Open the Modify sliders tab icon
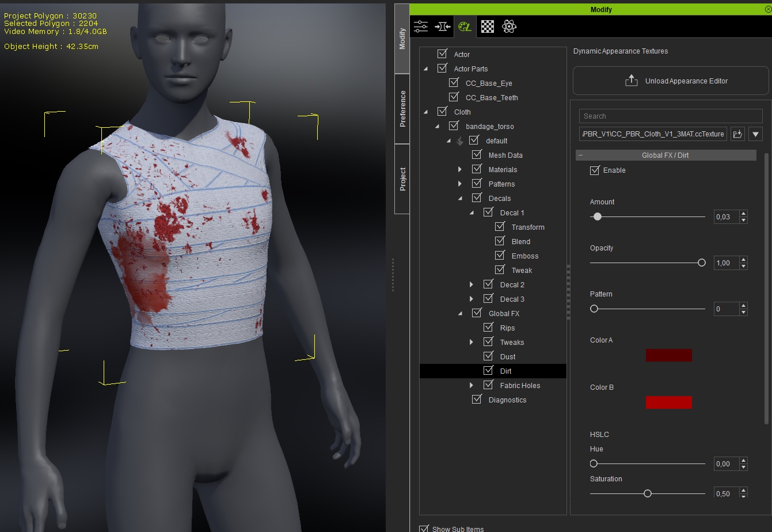772x532 pixels. 421,26
